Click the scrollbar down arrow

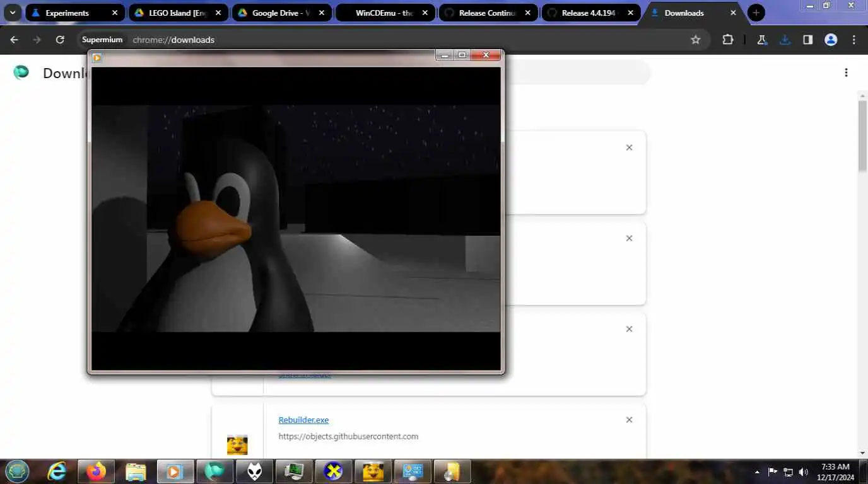862,453
